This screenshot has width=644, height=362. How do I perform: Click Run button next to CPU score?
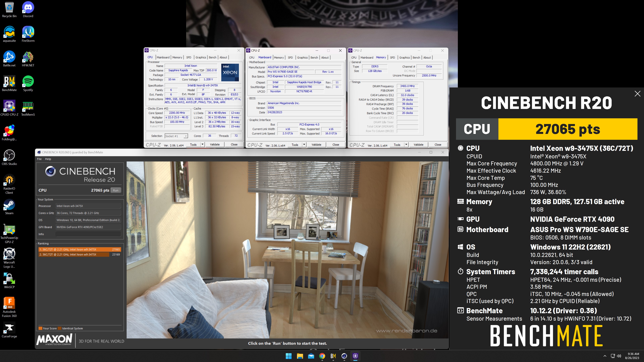(116, 190)
